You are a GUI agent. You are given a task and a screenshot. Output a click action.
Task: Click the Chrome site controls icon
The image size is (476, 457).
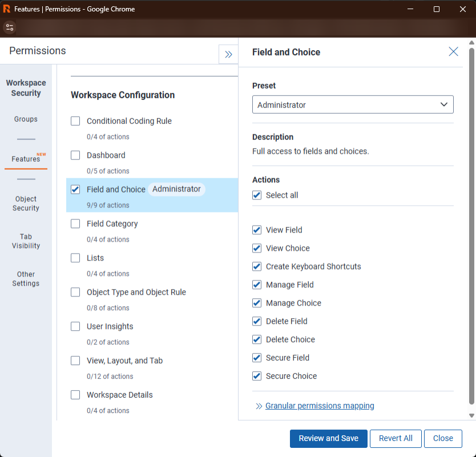tap(10, 27)
